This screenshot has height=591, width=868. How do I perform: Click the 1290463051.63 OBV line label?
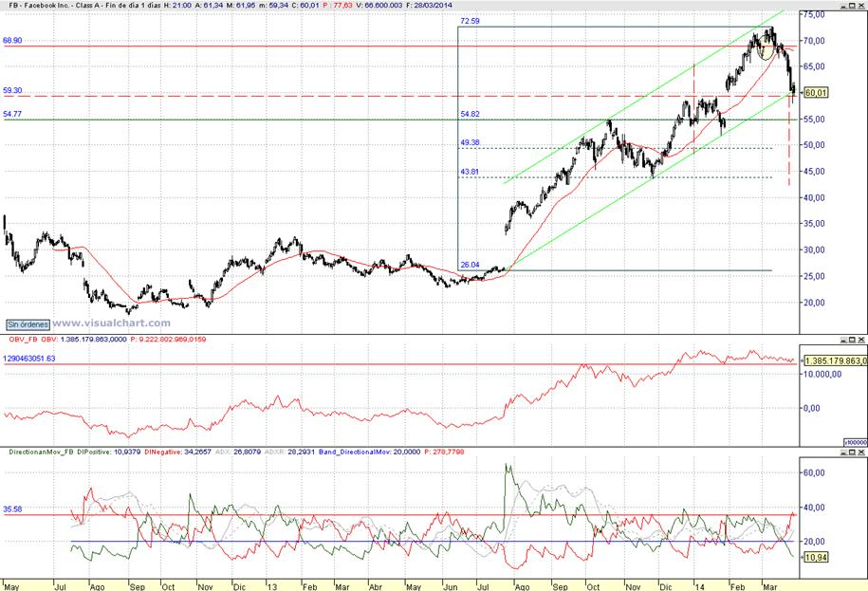(29, 359)
